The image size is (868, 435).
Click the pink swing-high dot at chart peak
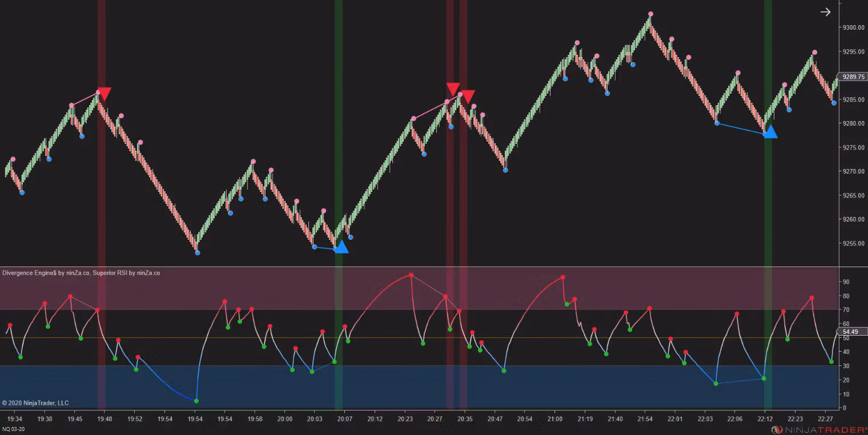(x=650, y=14)
